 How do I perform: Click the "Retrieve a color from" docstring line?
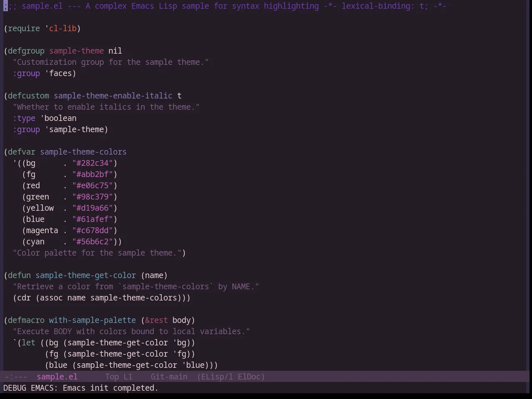136,286
